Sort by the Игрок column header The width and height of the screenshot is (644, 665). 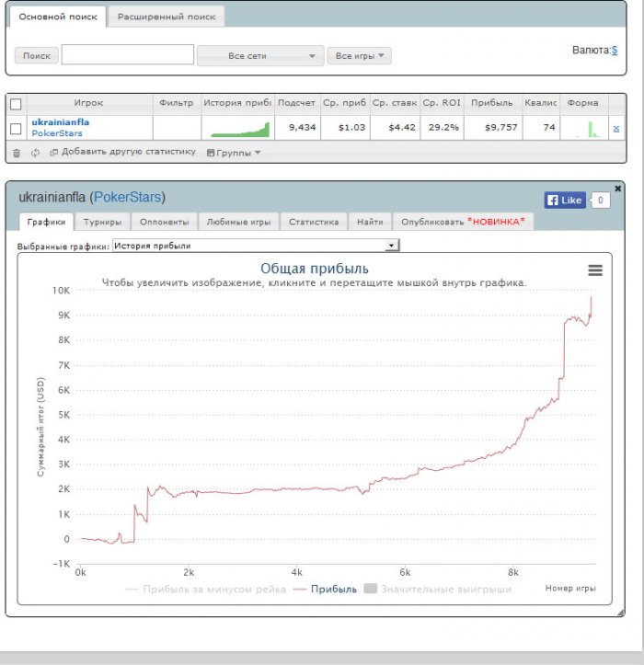pos(88,103)
